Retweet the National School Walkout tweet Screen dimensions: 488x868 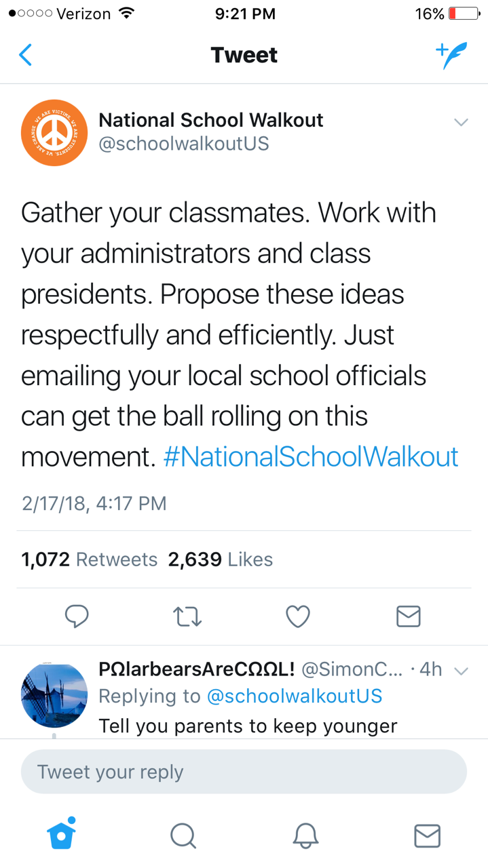(187, 616)
